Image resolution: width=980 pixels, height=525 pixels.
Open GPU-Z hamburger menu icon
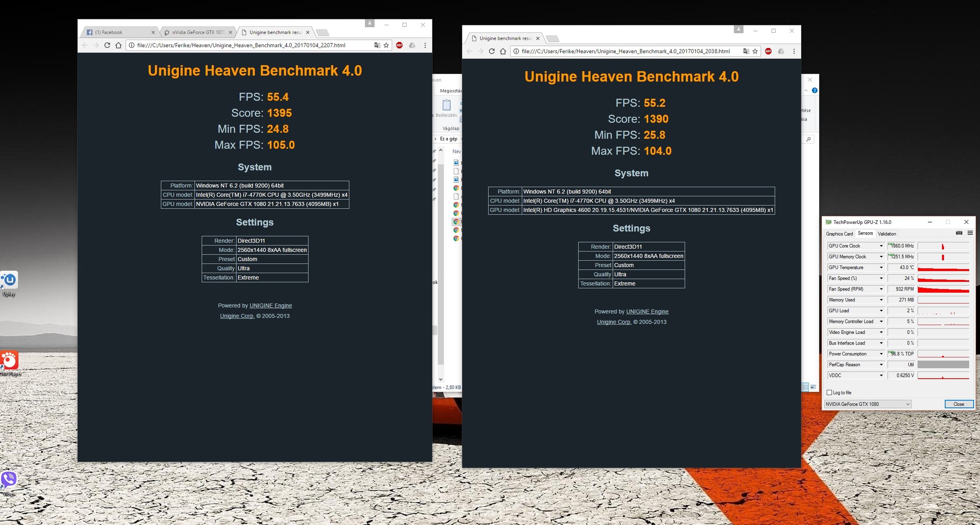point(970,233)
